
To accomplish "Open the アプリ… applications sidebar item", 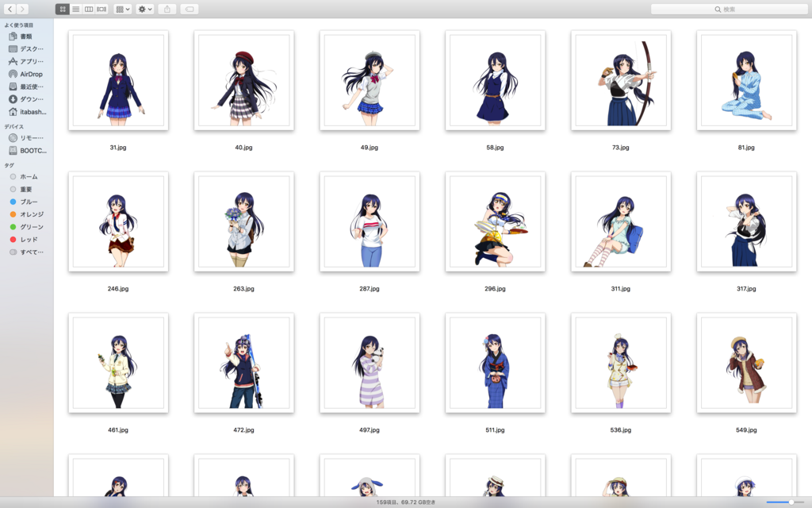I will click(x=26, y=61).
